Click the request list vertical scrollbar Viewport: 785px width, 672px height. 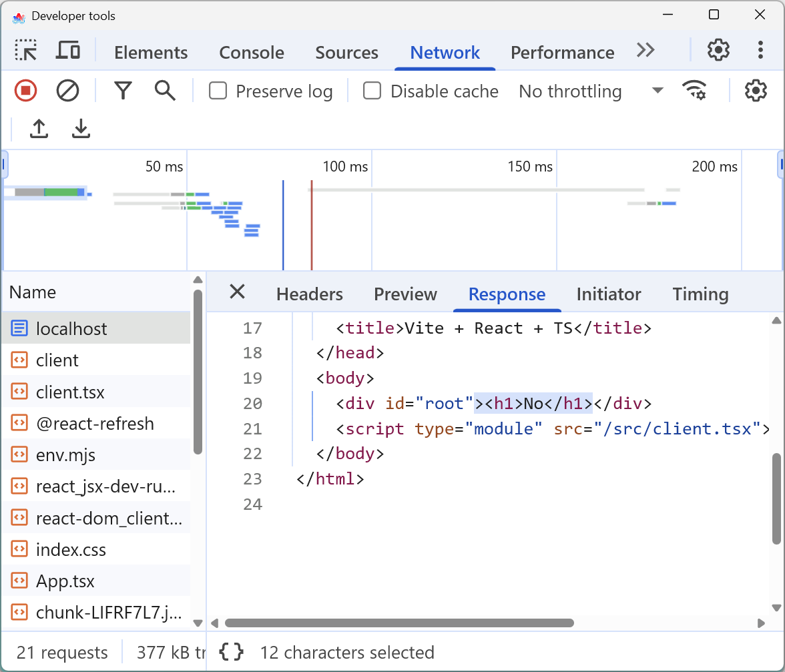(198, 372)
